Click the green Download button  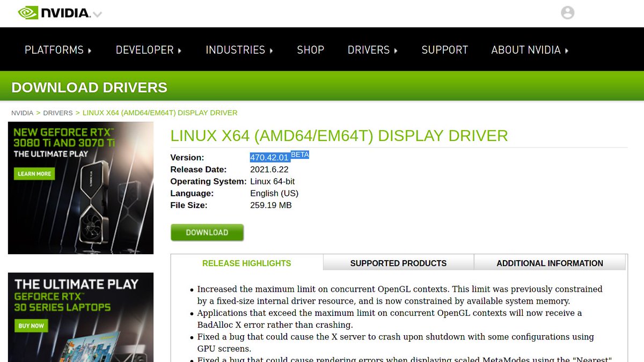(x=207, y=232)
